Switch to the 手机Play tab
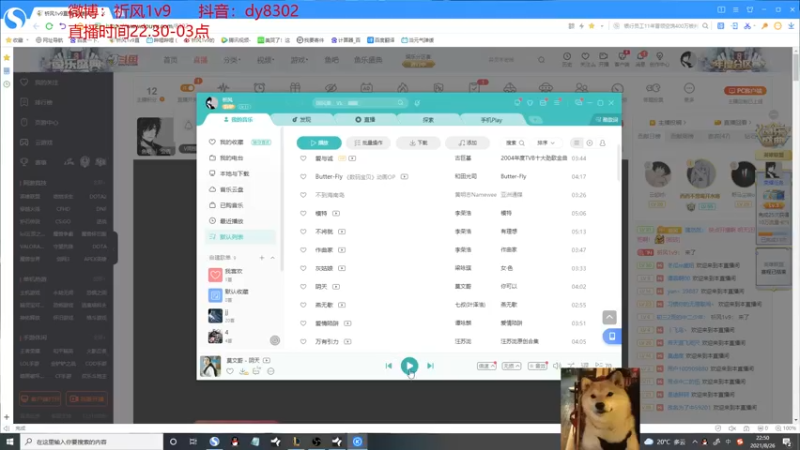This screenshot has height=450, width=800. tap(491, 120)
